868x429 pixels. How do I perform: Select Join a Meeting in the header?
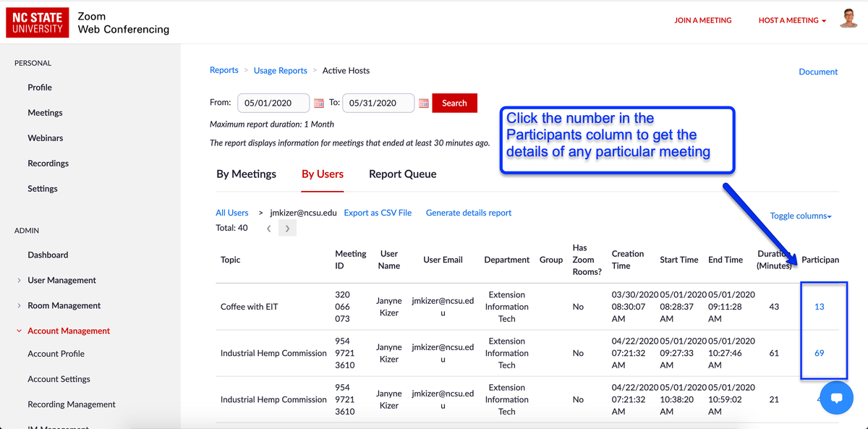pos(703,20)
